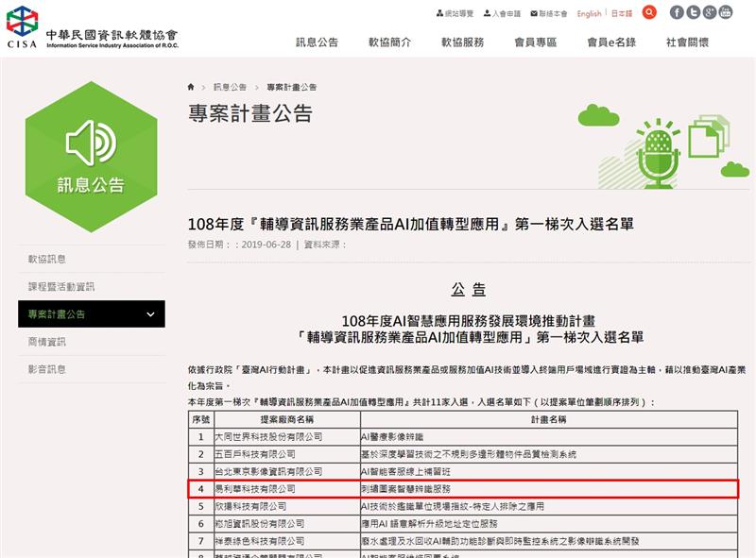Expand the 專案計畫公告 sidebar chevron
The height and width of the screenshot is (558, 756).
point(150,314)
